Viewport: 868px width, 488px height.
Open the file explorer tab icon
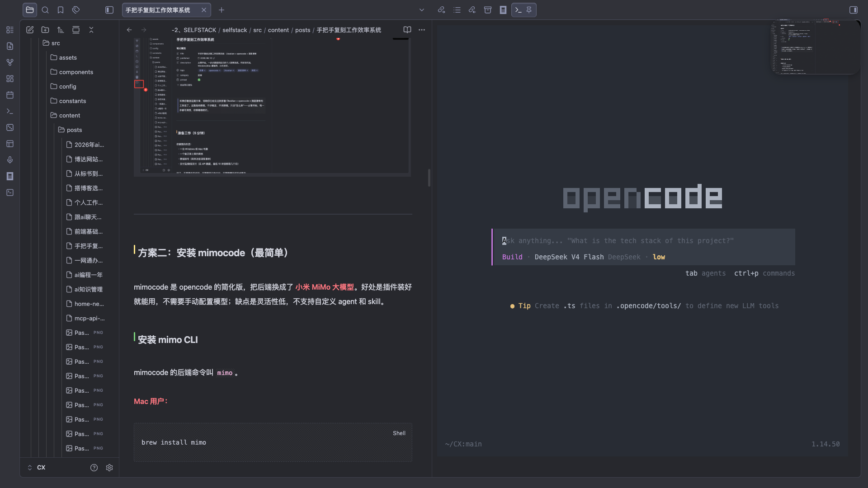pos(30,10)
